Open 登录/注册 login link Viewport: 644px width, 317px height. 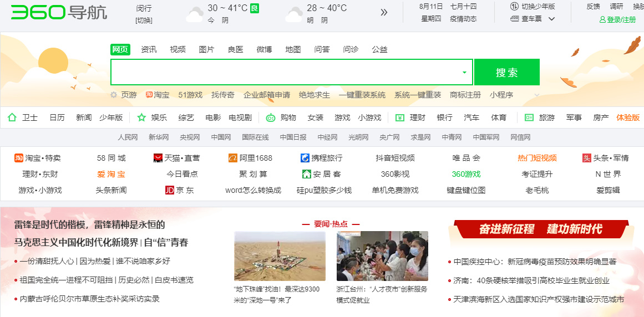tap(621, 20)
